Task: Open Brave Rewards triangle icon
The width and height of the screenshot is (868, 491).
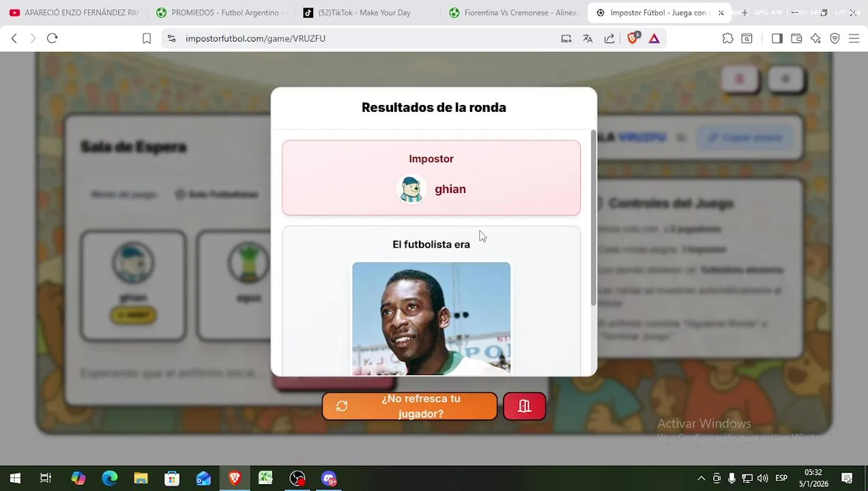Action: pyautogui.click(x=654, y=39)
